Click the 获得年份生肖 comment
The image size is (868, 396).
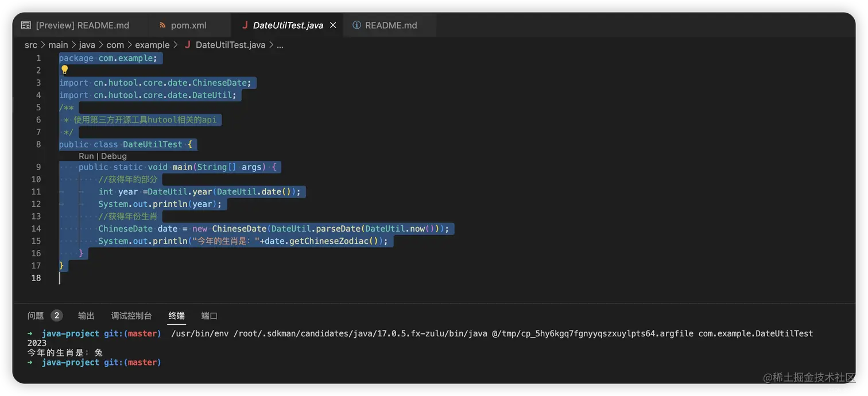(127, 217)
